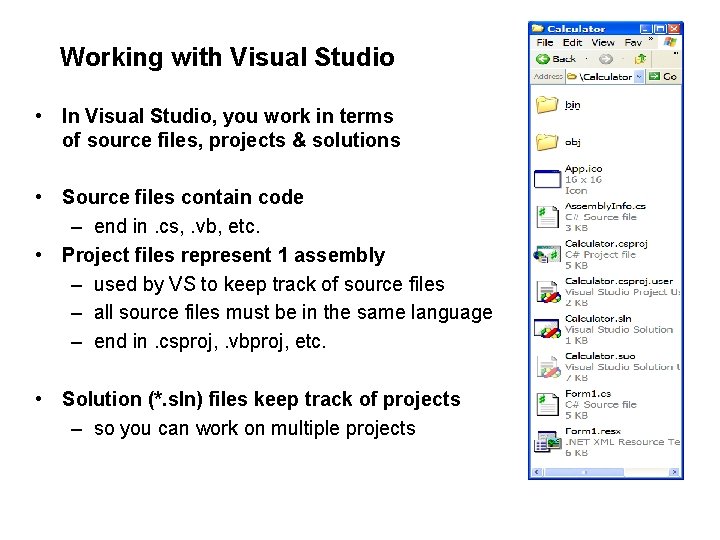Viewport: 720px width, 540px height.
Task: Select the Calculator.csproj project file icon
Action: [x=547, y=254]
